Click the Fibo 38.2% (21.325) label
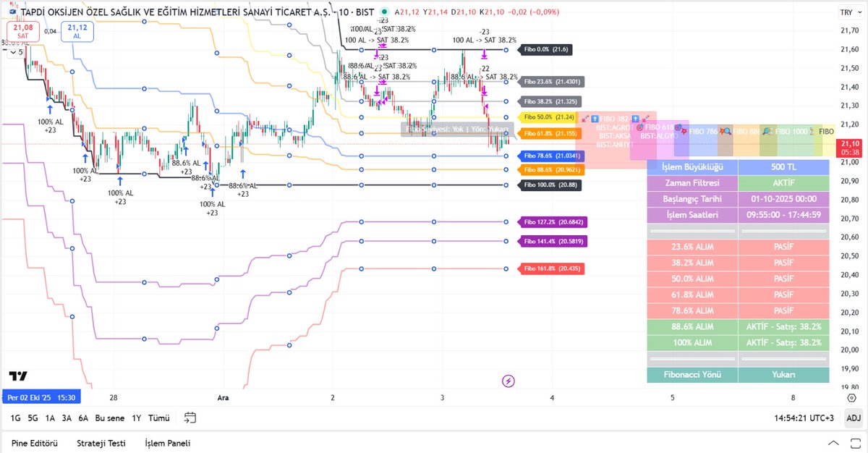Image resolution: width=868 pixels, height=453 pixels. point(550,102)
